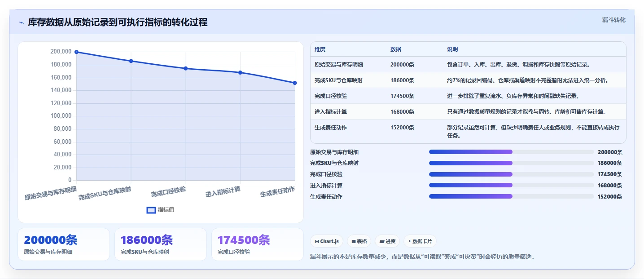Click the 说明 column header
The image size is (644, 279).
(452, 49)
